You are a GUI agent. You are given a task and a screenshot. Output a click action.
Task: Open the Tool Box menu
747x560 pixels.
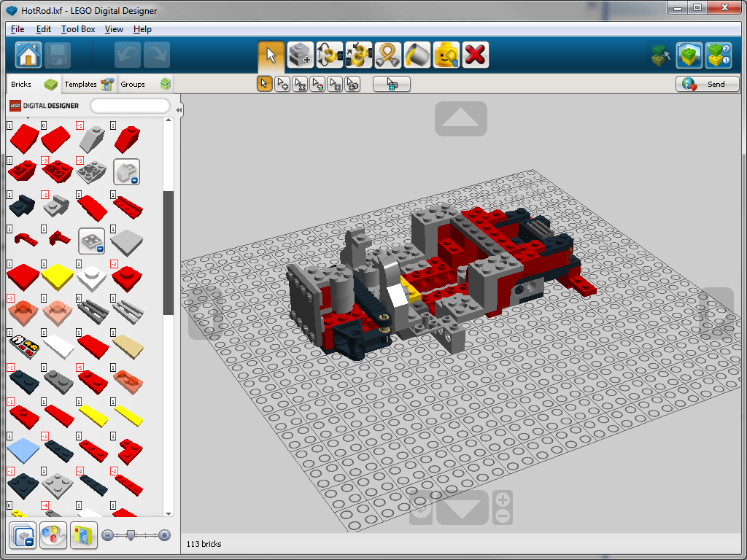point(78,29)
